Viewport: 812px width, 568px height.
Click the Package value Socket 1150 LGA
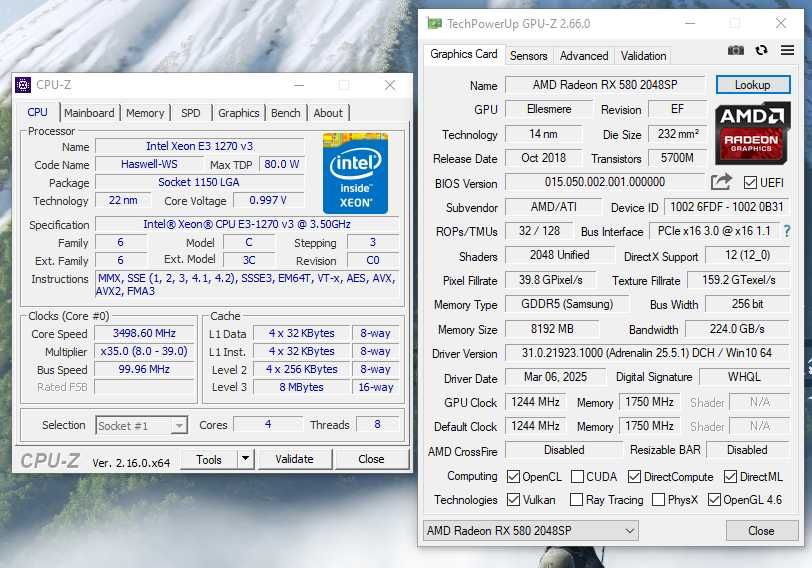tap(199, 182)
